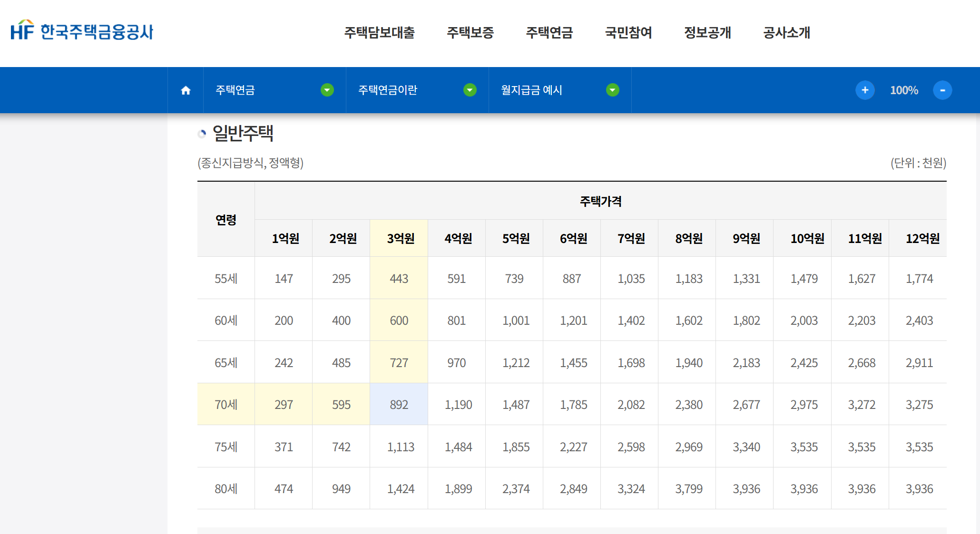Select the 80세 row label
Viewport: 980px width, 534px height.
[226, 489]
